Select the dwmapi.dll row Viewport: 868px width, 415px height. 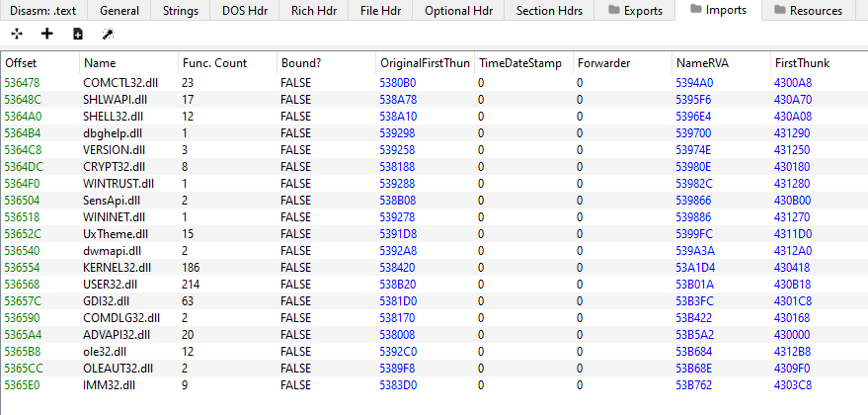tap(434, 250)
